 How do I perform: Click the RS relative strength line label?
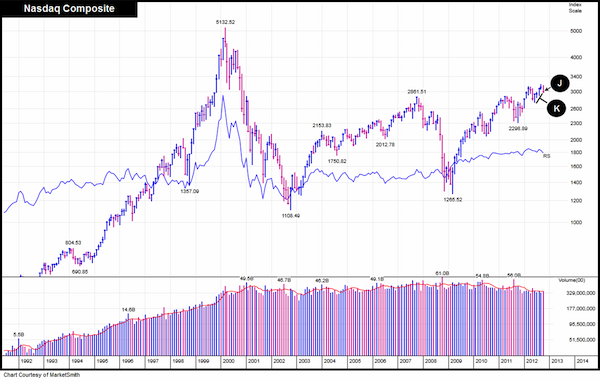tap(546, 156)
